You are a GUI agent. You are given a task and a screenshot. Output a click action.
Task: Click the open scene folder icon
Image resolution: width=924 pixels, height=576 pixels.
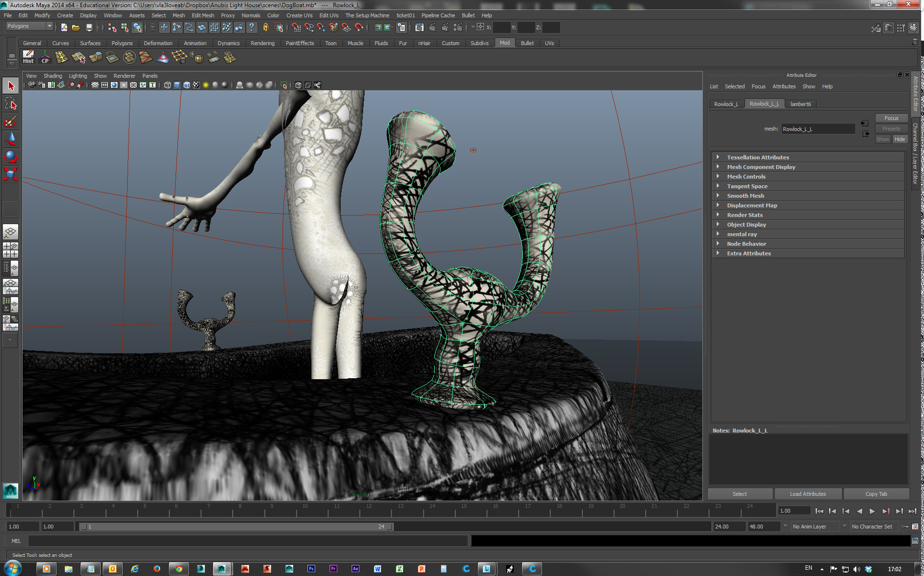76,28
